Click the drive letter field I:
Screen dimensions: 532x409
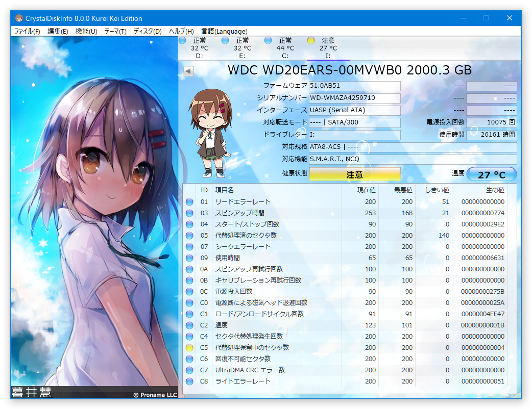354,135
